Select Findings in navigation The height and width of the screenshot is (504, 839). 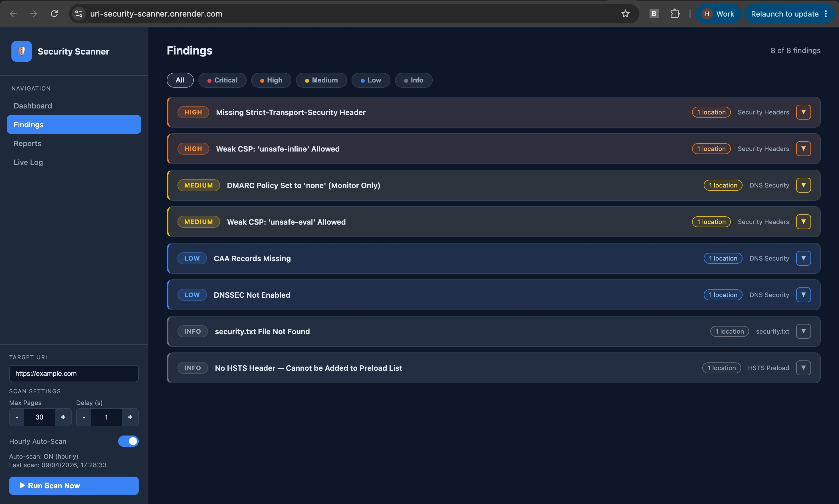pos(74,124)
